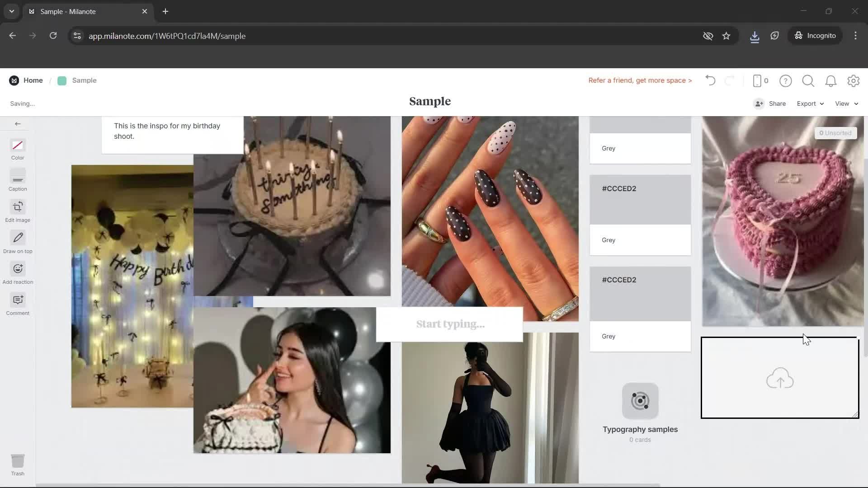Viewport: 868px width, 488px height.
Task: Expand the Export dropdown
Action: tap(809, 103)
